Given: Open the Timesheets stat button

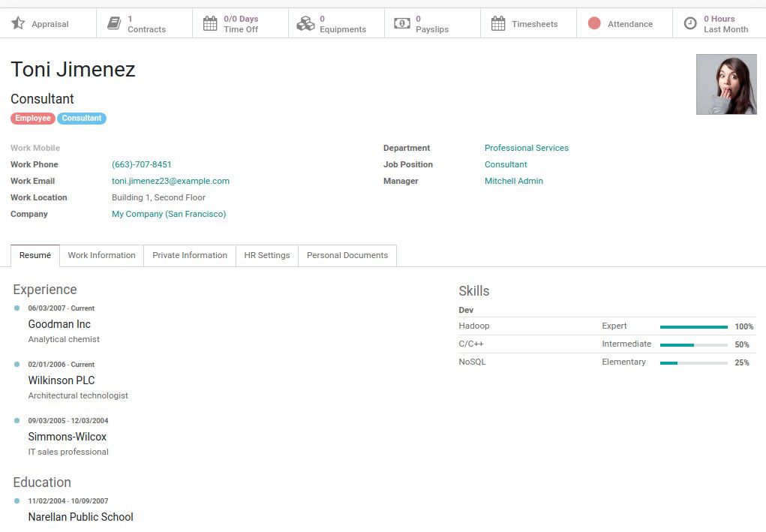Looking at the screenshot, I should tap(529, 23).
